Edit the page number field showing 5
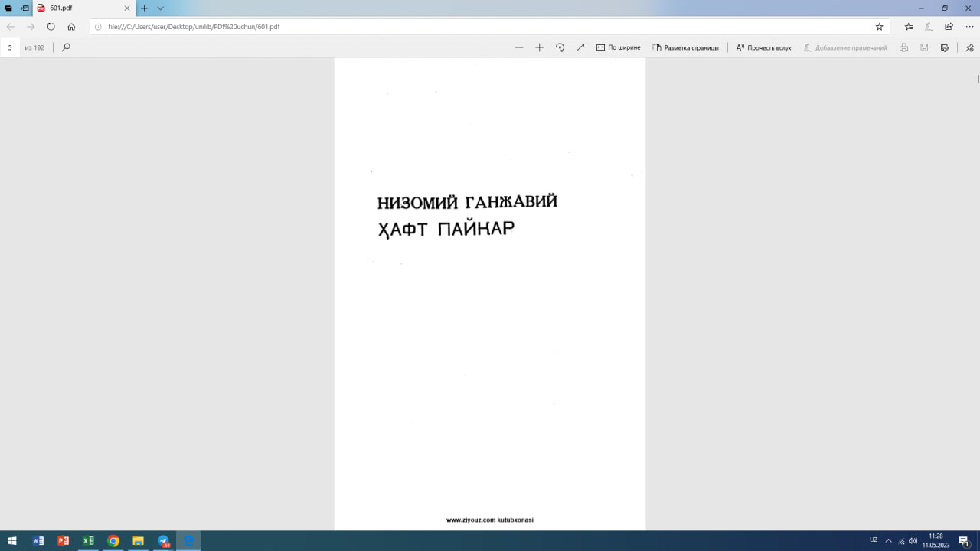This screenshot has width=980, height=551. click(9, 47)
